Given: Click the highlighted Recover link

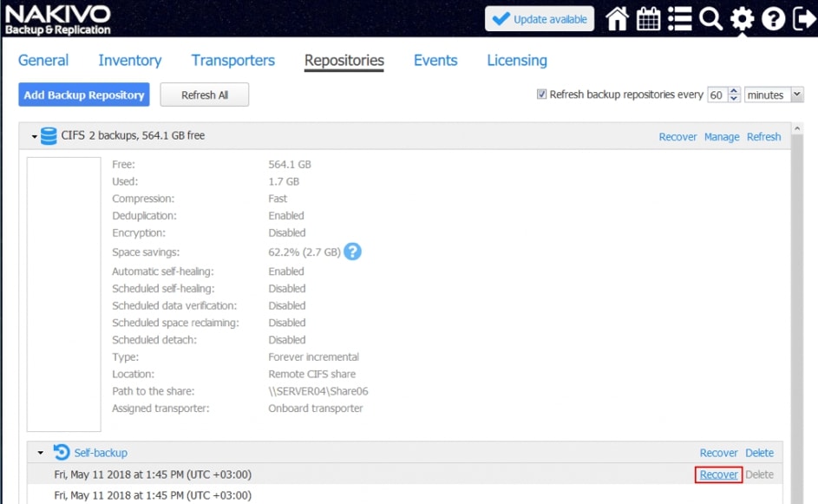Looking at the screenshot, I should [x=718, y=475].
